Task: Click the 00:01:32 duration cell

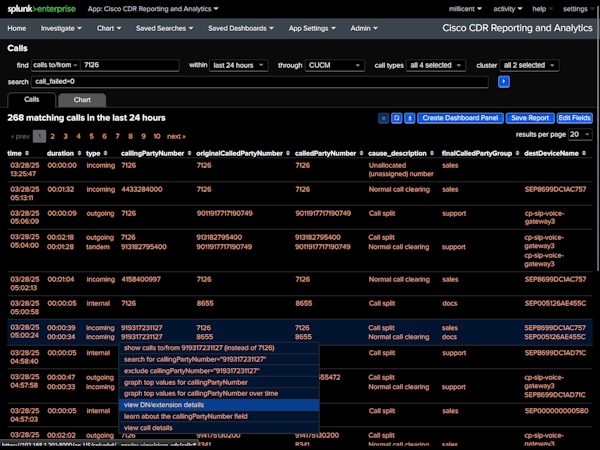Action: click(x=62, y=189)
